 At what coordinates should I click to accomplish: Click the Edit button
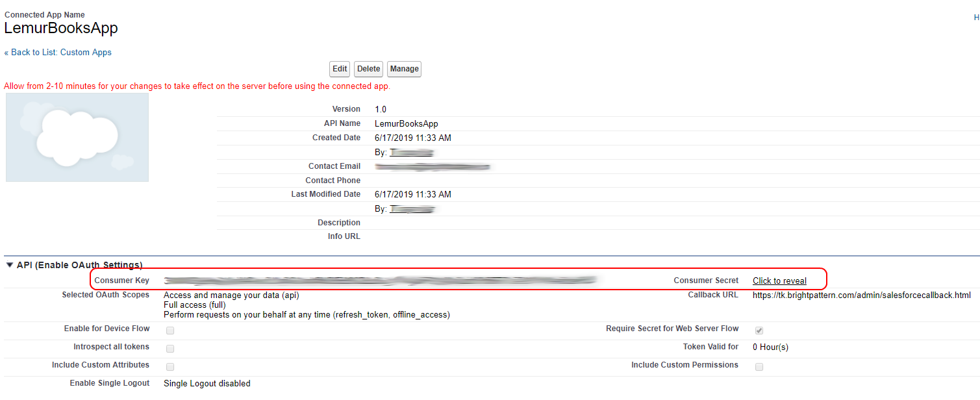(340, 69)
